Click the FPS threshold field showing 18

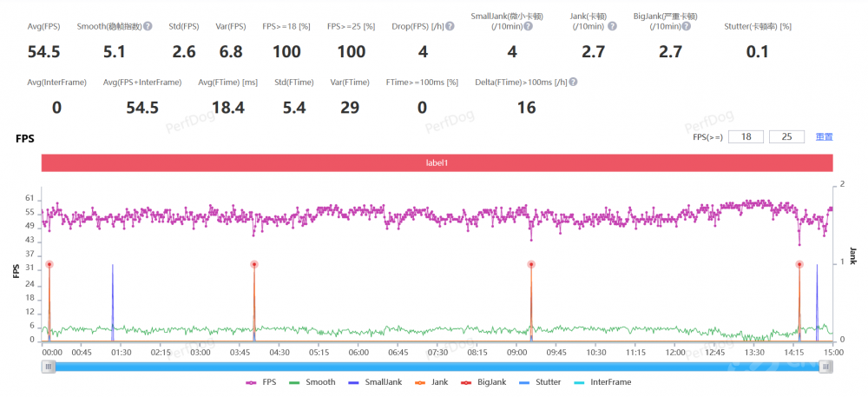pyautogui.click(x=746, y=136)
